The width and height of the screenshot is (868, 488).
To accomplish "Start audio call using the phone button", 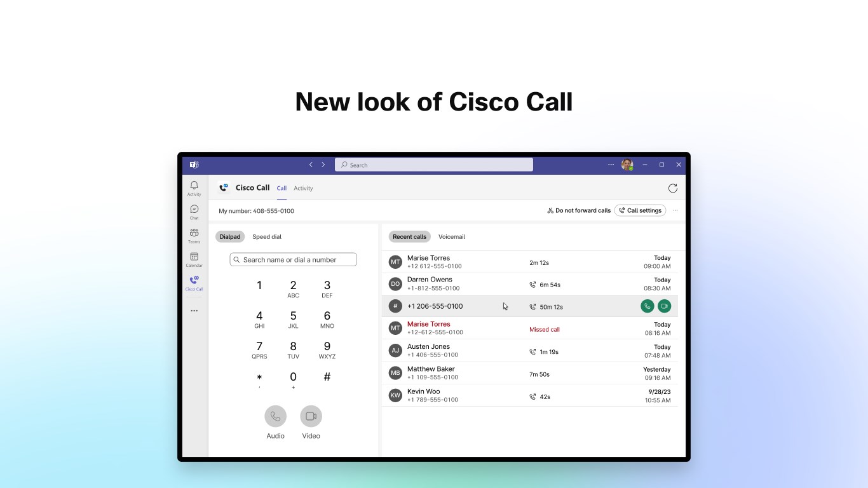I will pyautogui.click(x=275, y=416).
